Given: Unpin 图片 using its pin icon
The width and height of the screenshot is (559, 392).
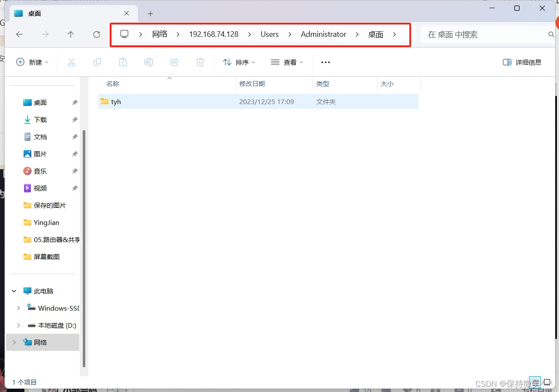Looking at the screenshot, I should pos(75,154).
